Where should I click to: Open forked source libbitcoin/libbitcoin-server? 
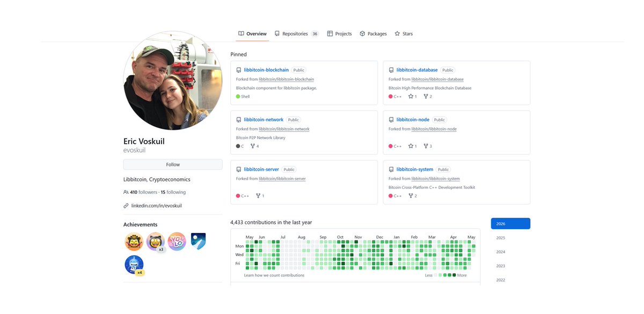coord(282,179)
